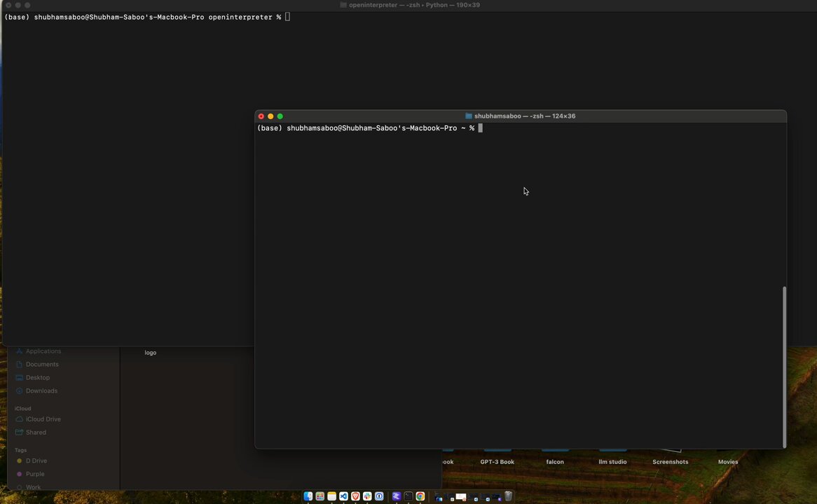The height and width of the screenshot is (504, 817).
Task: Click the scrollbar of the shubhamsaboo terminal
Action: 783,367
